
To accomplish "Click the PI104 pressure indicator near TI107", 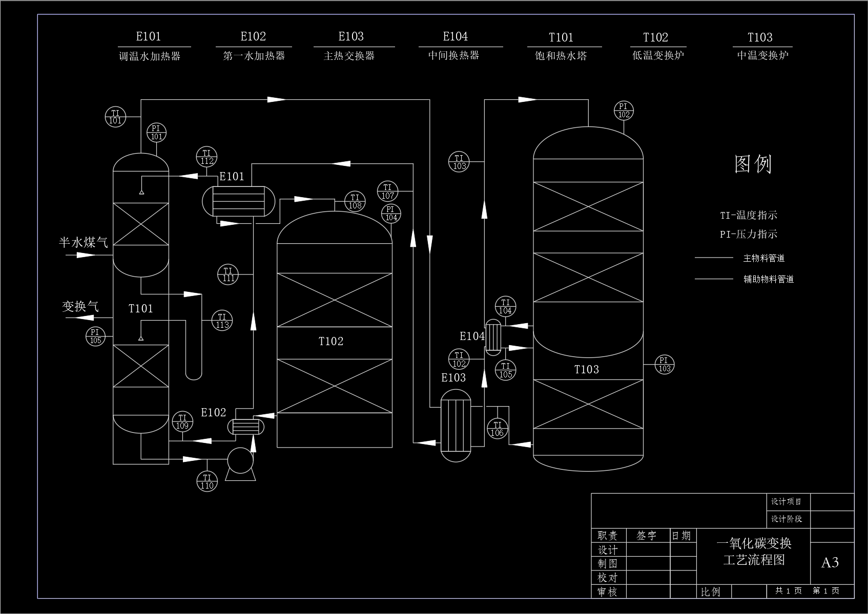I will click(x=390, y=214).
